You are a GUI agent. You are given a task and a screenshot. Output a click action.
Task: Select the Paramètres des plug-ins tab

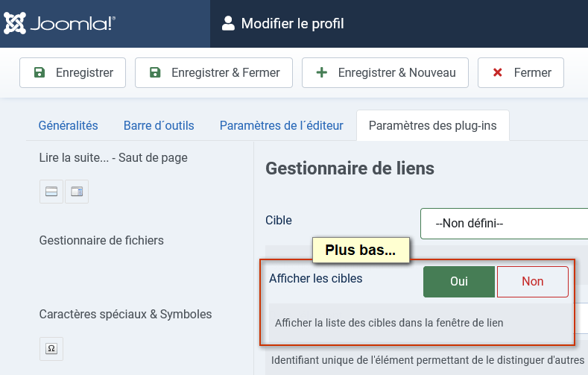point(433,125)
